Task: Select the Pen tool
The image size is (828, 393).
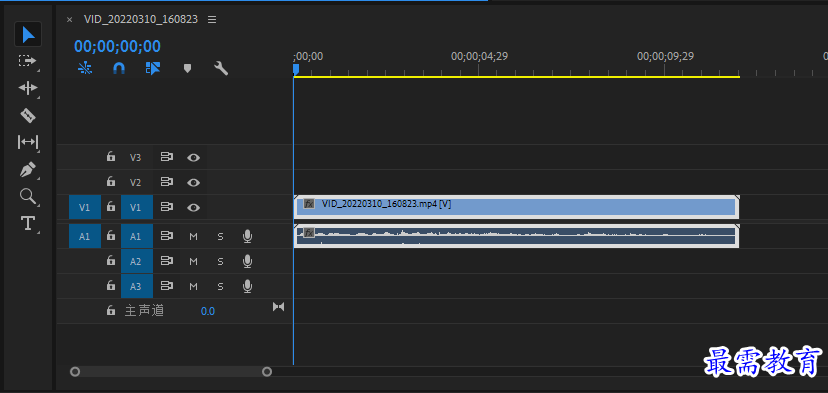Action: [27, 170]
